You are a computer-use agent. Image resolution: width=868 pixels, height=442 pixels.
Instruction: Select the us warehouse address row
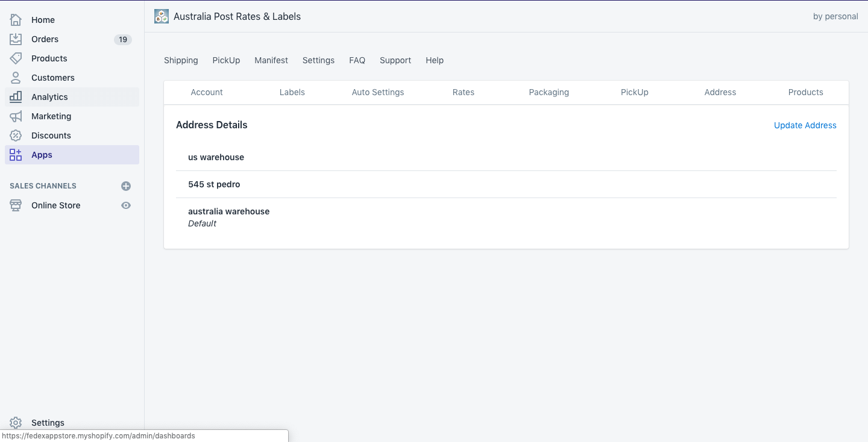[x=506, y=157]
